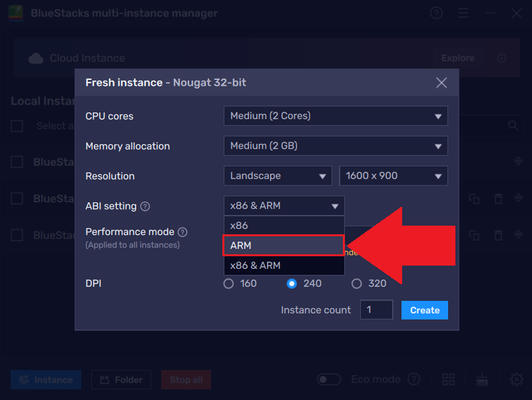The height and width of the screenshot is (400, 532).
Task: Click the arrange instances grid icon
Action: coord(448,379)
